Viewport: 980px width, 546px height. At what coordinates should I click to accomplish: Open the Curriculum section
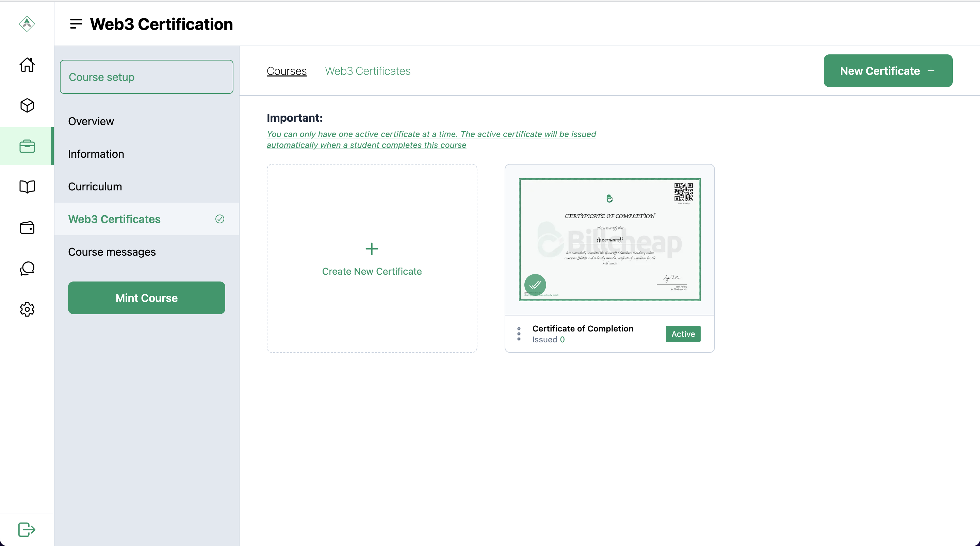pos(95,187)
